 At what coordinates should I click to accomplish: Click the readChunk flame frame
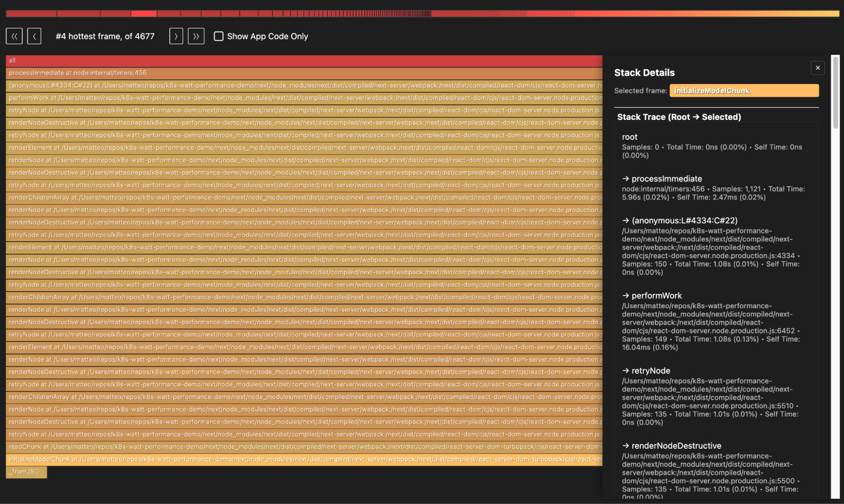click(296, 447)
